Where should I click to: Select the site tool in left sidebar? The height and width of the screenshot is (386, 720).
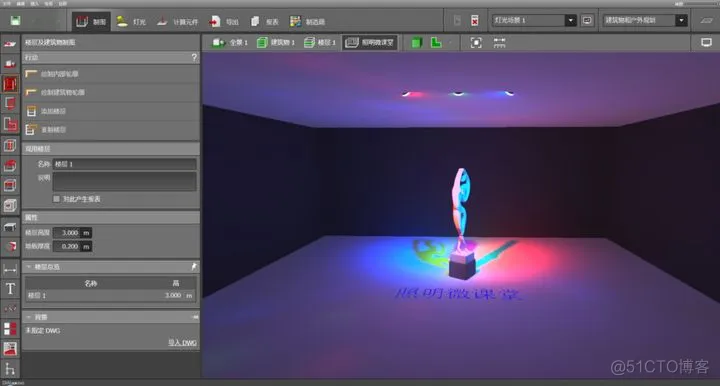pyautogui.click(x=10, y=63)
